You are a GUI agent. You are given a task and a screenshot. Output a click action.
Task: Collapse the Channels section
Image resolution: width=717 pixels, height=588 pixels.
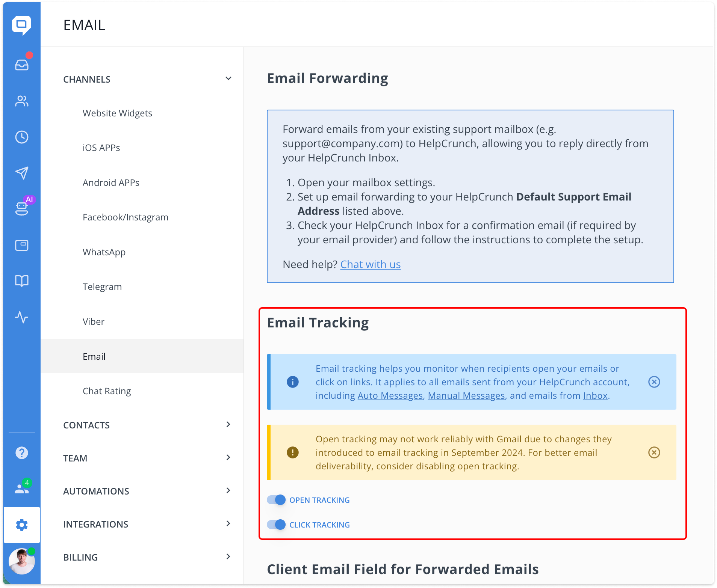coord(228,78)
